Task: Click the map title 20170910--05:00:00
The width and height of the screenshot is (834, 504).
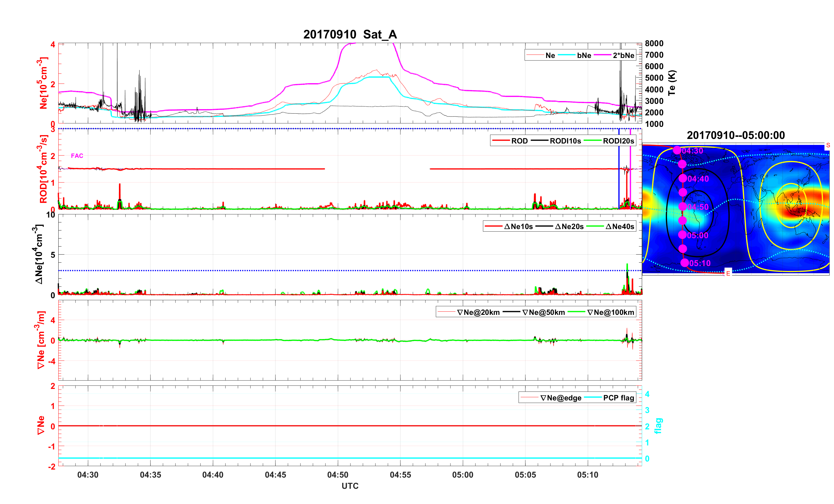Action: 735,135
